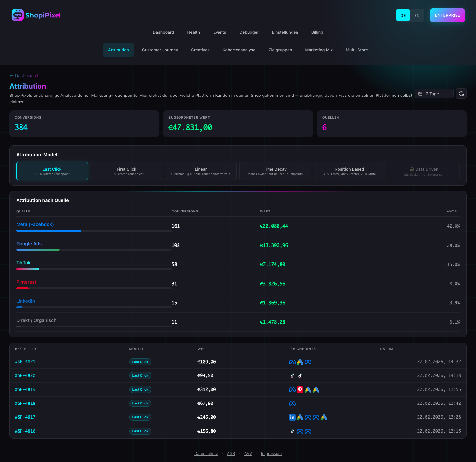Screen dimensions: 476x462
Task: Click the Pinterest touchpoint icon in order #SP-4819
Action: pos(300,390)
